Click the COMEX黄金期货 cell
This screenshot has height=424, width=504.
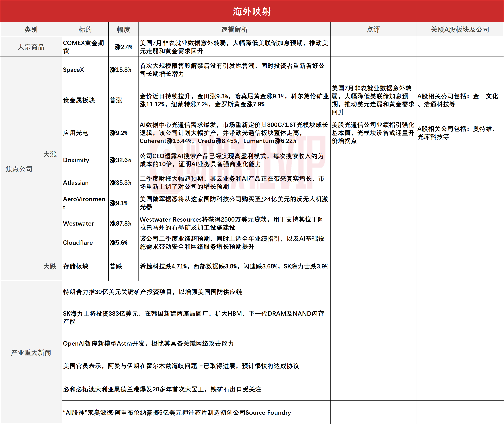point(85,47)
